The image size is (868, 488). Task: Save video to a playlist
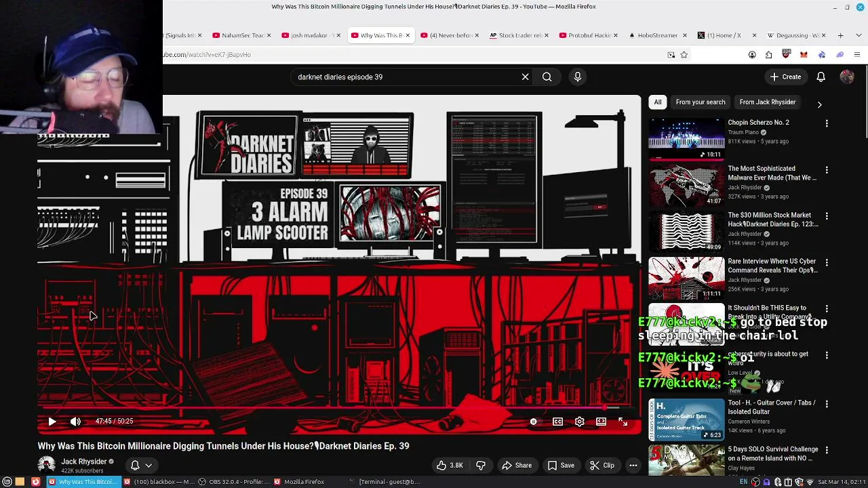coord(561,466)
